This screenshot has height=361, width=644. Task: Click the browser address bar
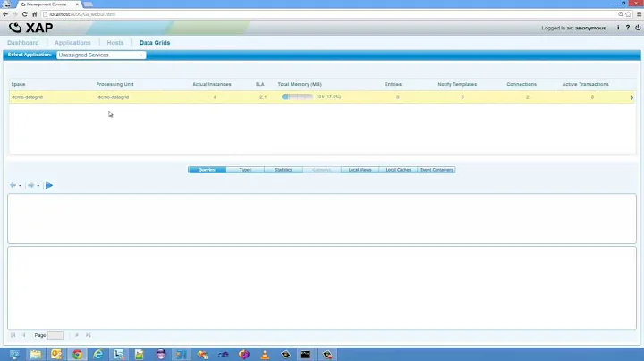328,14
